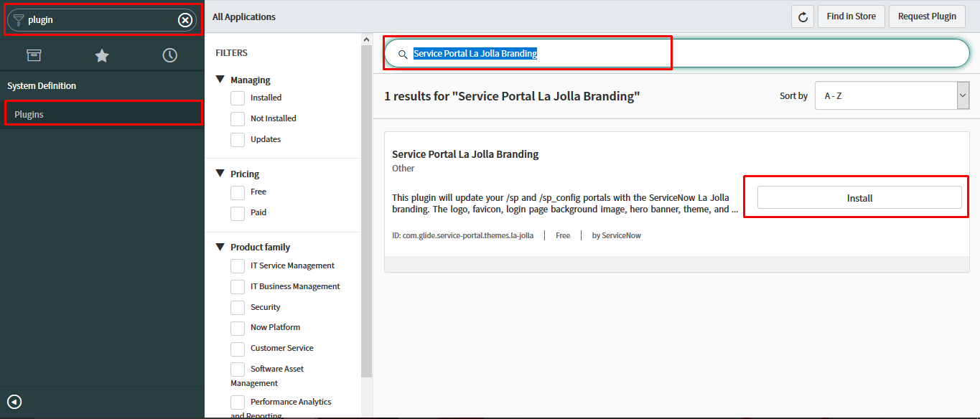Click the 'by ServiceNow' text
Screen dimensions: 980x419
[617, 235]
